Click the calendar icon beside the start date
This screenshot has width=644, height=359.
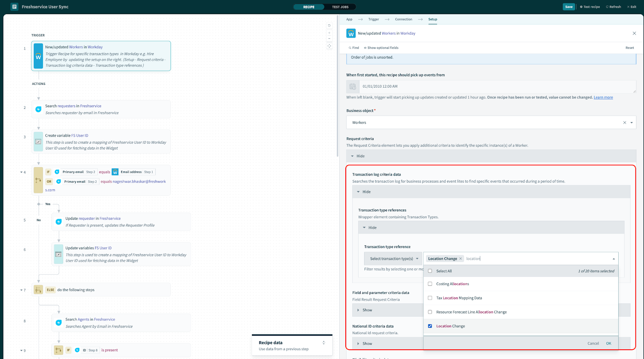353,86
